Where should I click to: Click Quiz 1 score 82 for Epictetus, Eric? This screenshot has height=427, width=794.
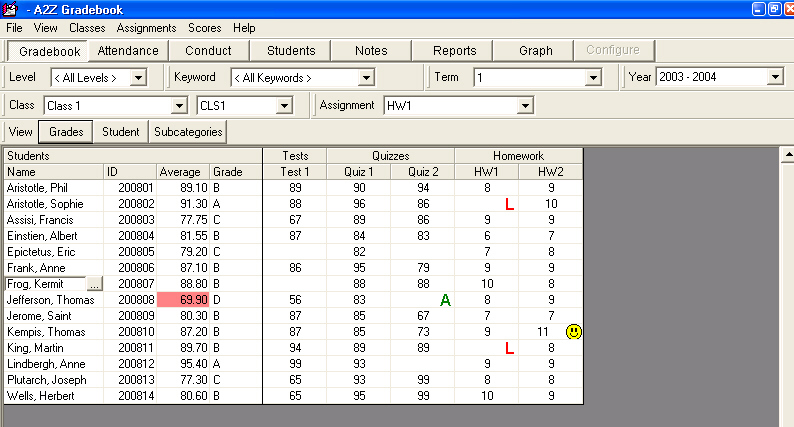pyautogui.click(x=359, y=252)
